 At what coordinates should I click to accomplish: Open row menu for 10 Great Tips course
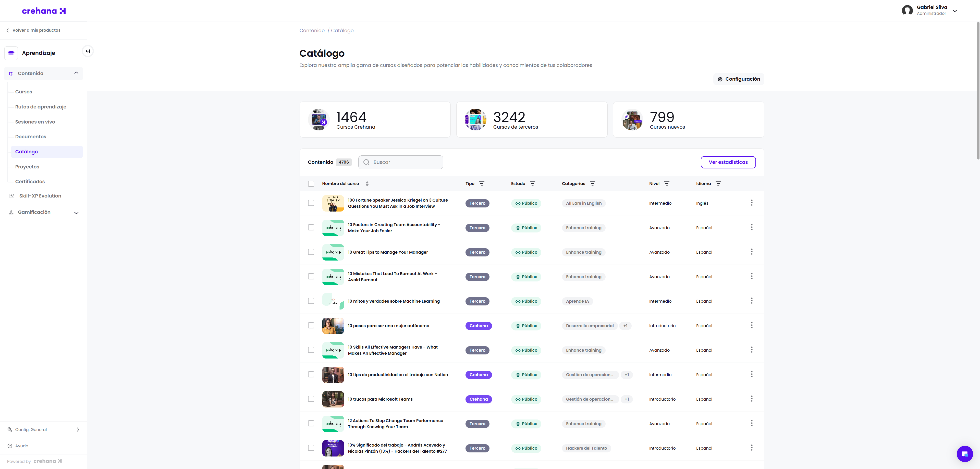[x=751, y=252]
